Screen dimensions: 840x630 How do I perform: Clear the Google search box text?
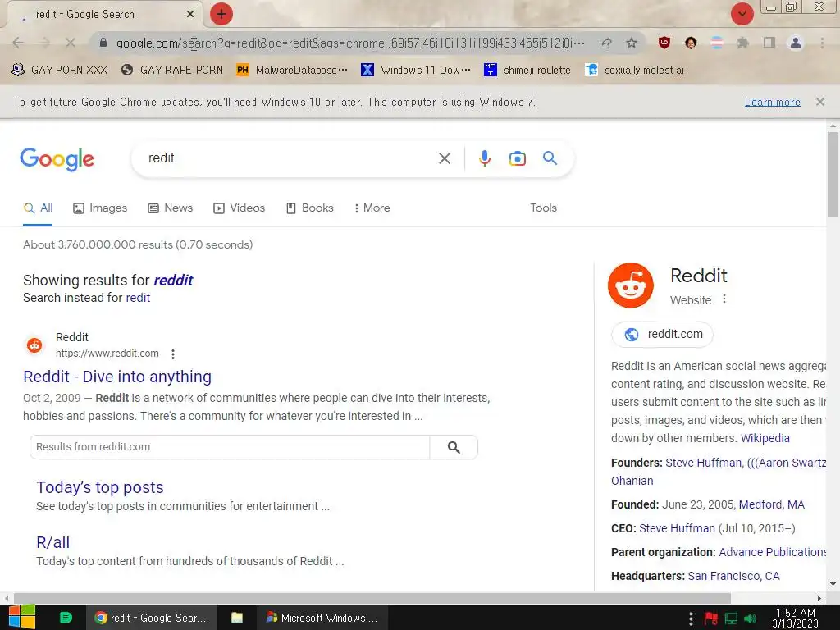[444, 158]
